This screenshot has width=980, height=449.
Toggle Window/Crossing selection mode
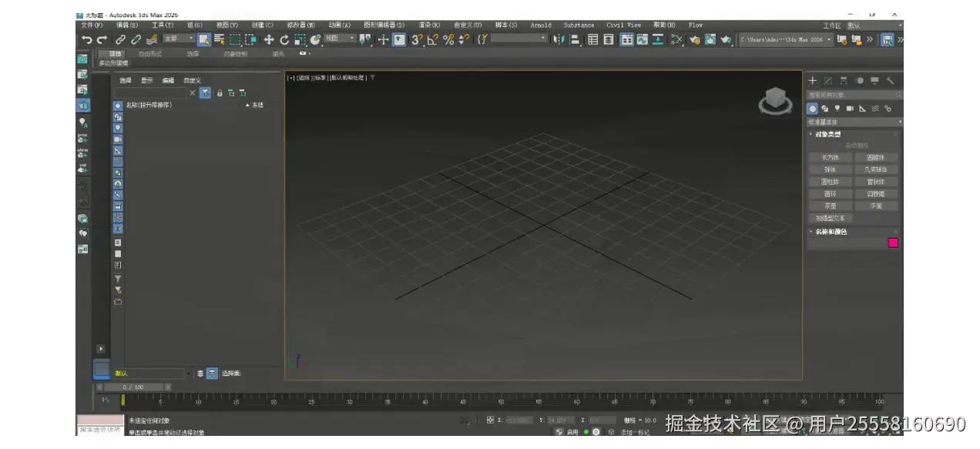[x=250, y=39]
